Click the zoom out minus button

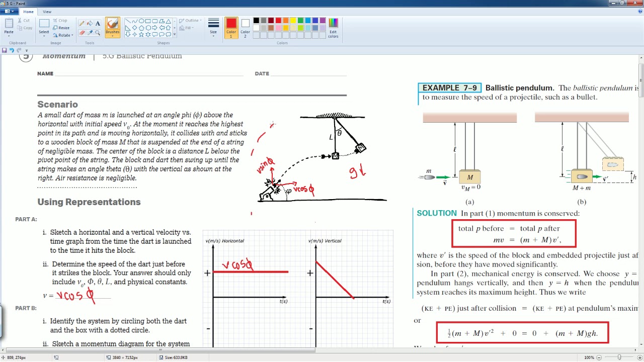(x=600, y=357)
